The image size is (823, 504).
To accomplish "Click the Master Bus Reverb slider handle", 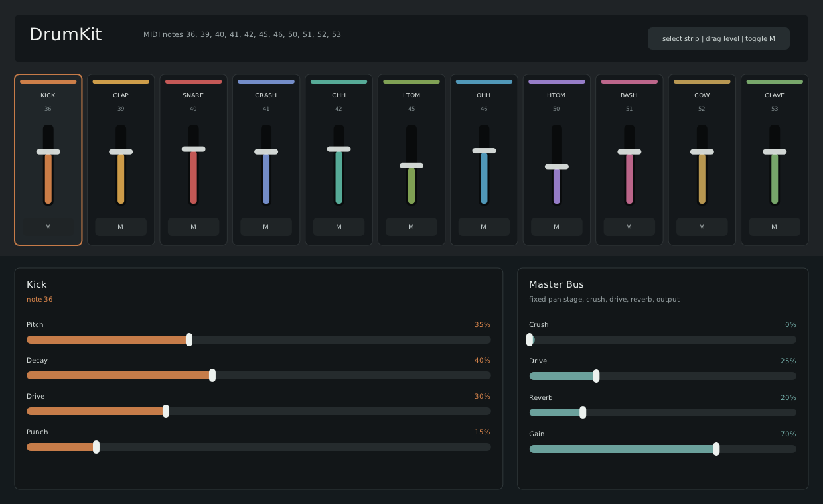I will pyautogui.click(x=583, y=412).
